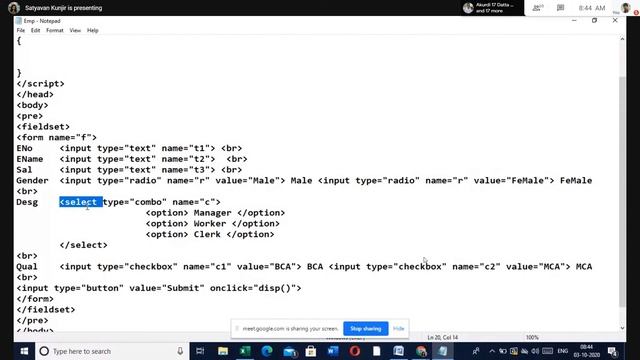
Task: Click the Cortana circle in search box
Action: tap(44, 351)
